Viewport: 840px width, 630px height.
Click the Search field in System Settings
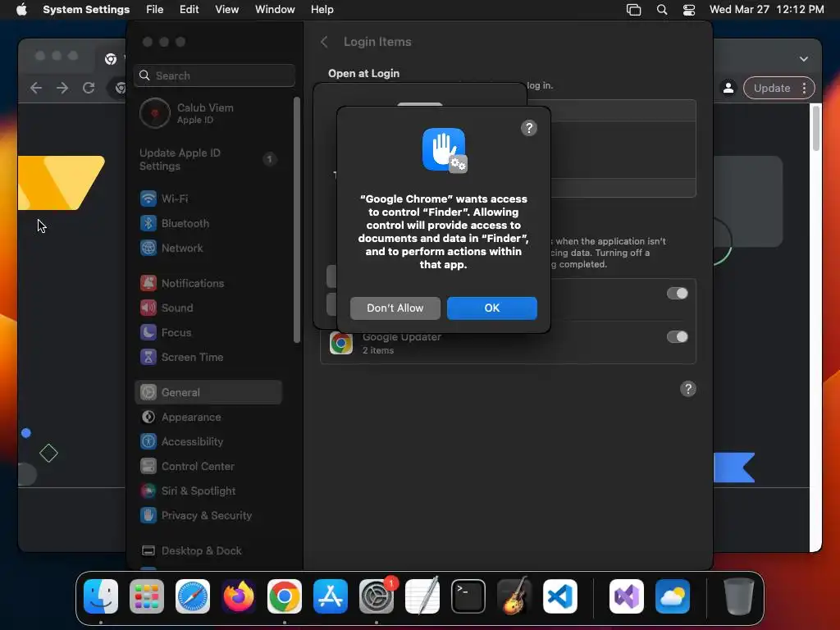coord(214,75)
